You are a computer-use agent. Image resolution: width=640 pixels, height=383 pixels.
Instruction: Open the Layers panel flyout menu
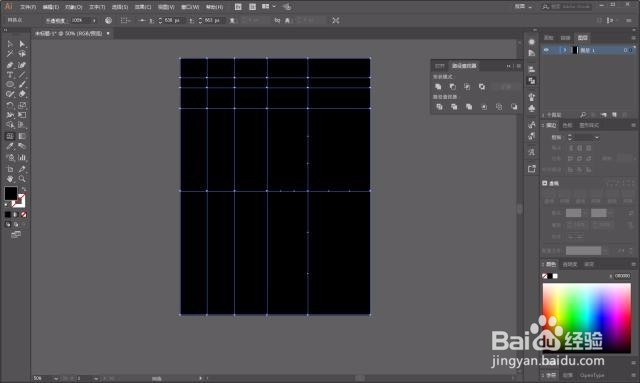pyautogui.click(x=633, y=38)
